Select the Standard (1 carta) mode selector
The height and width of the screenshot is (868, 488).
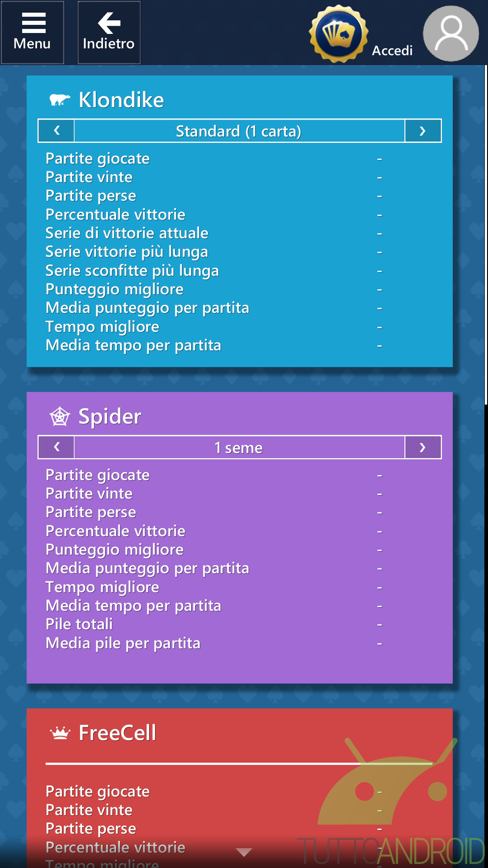tap(239, 131)
